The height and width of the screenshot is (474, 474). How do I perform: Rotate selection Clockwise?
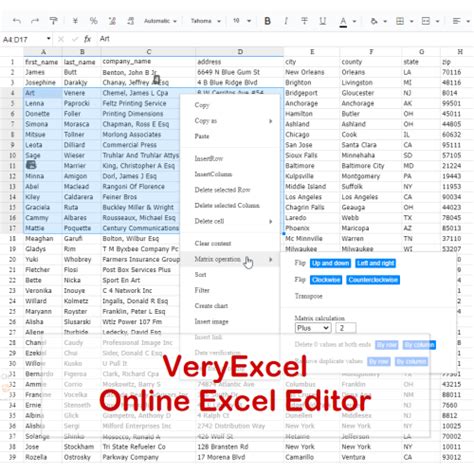[326, 280]
